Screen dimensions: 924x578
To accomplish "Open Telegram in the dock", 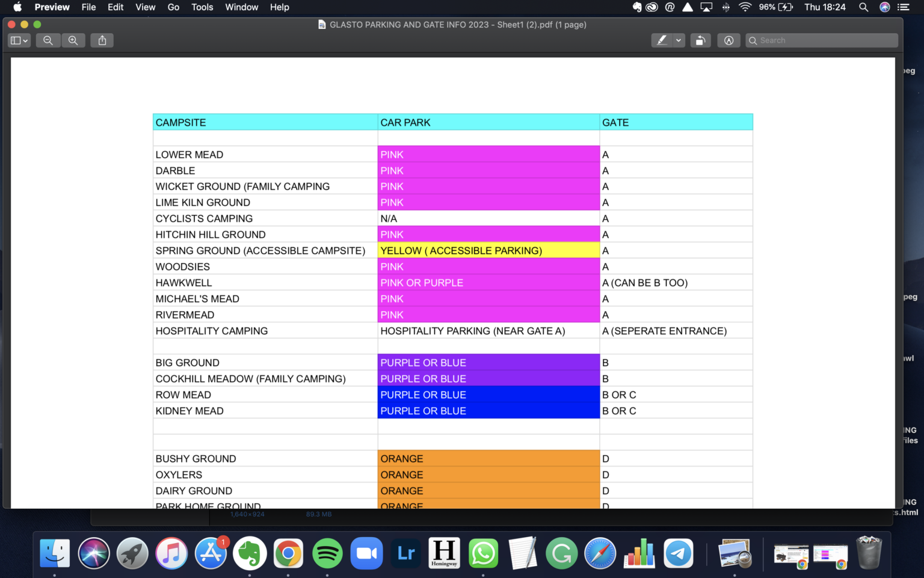I will pos(678,553).
